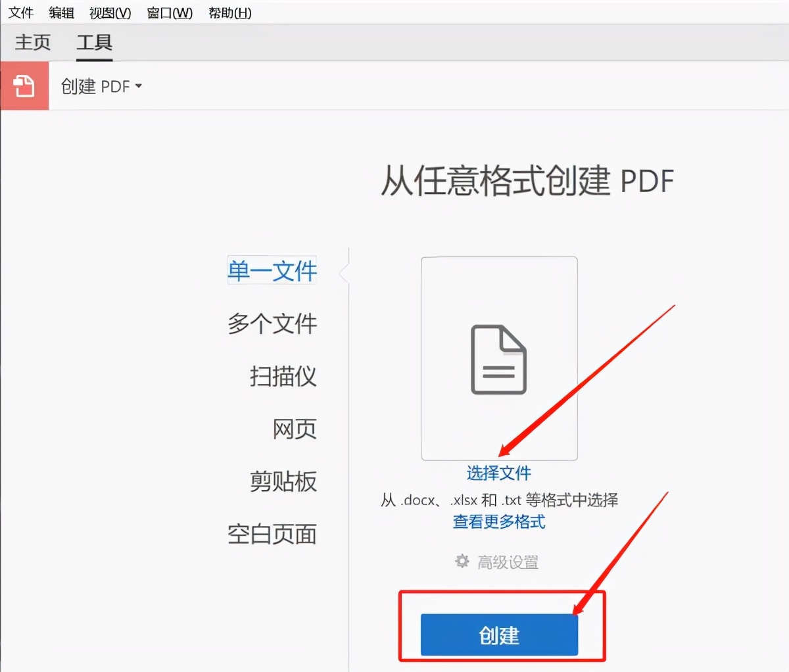Open the 窗口 menu
The height and width of the screenshot is (672, 789).
(169, 12)
